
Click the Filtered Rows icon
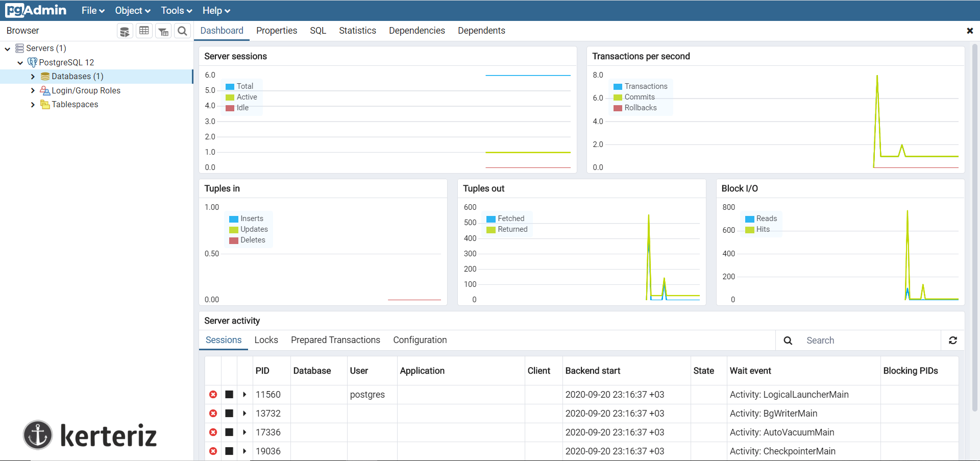(163, 31)
